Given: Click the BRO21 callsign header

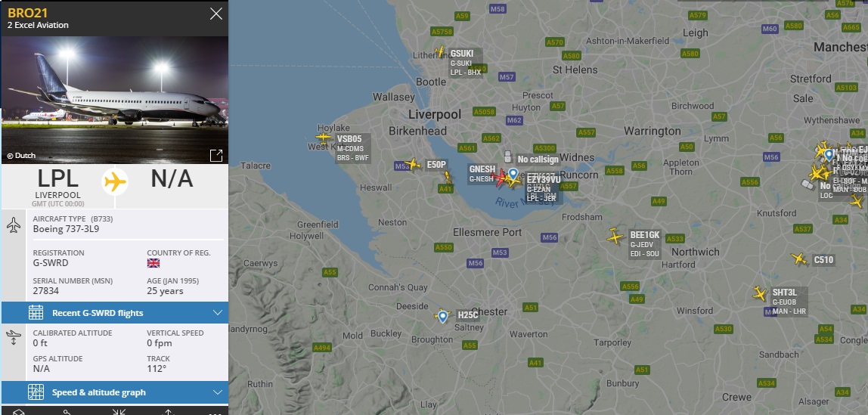Looking at the screenshot, I should (28, 13).
